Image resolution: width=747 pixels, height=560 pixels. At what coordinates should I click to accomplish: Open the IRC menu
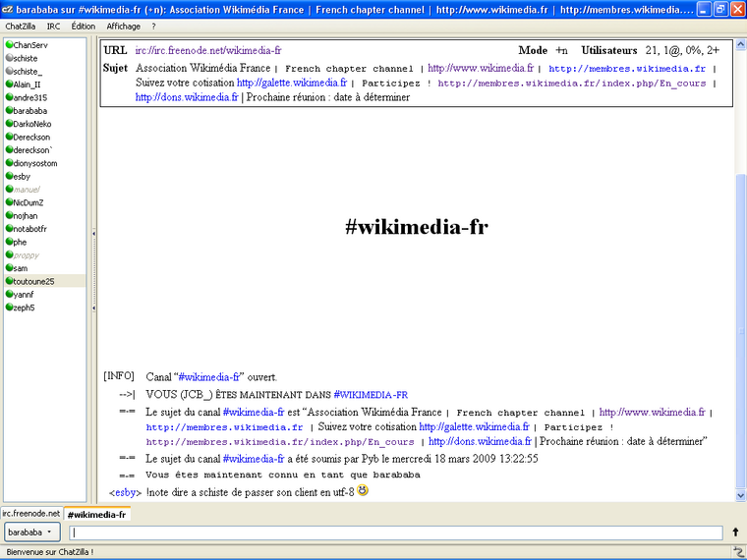(53, 27)
